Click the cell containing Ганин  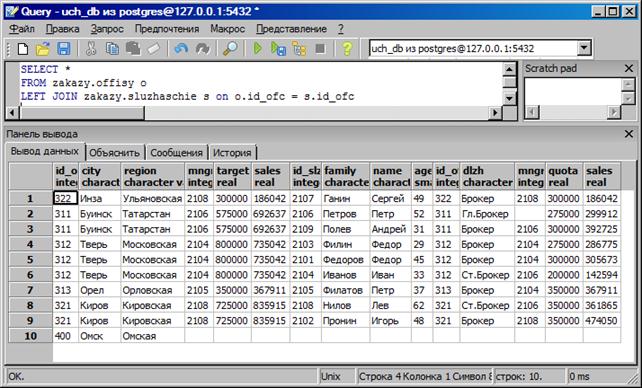pos(346,199)
